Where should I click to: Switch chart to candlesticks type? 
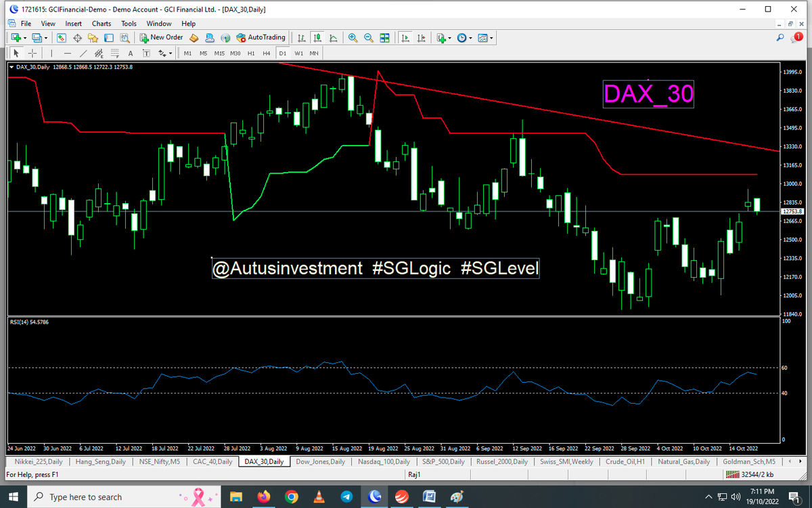click(x=317, y=38)
